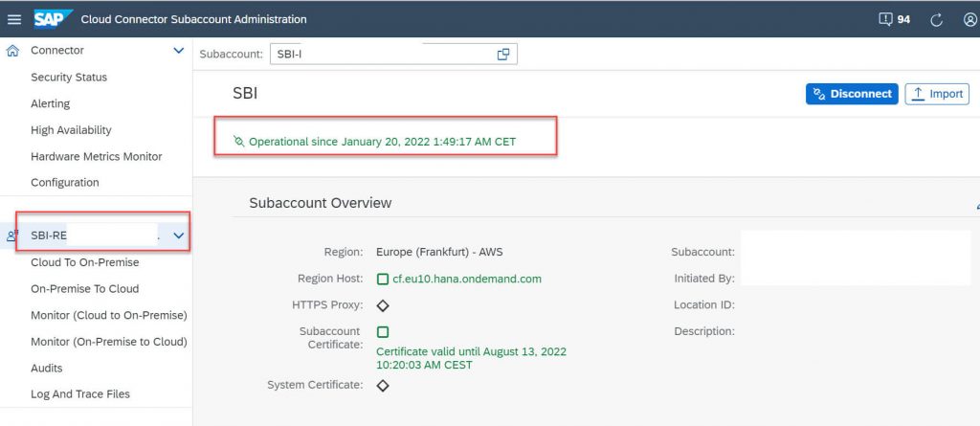The image size is (980, 426).
Task: Open the user profile icon
Action: click(970, 19)
